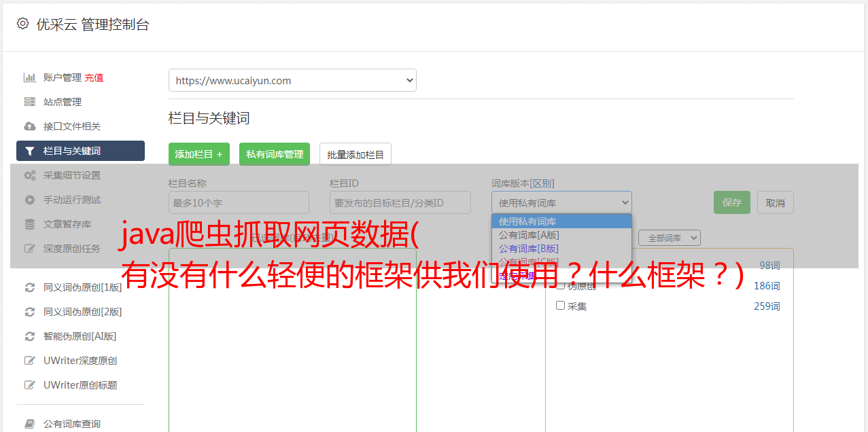Open the 词库版本 dropdown 使用私有词库

561,202
